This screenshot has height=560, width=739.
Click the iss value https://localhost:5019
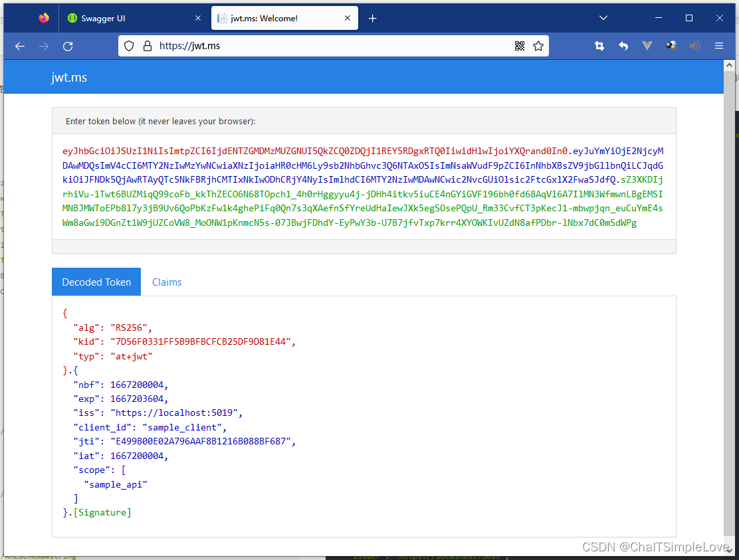[x=174, y=413]
